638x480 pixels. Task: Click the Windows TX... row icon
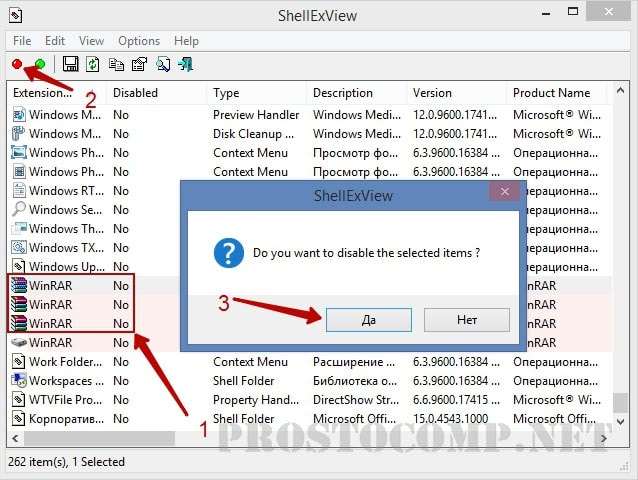coord(19,247)
